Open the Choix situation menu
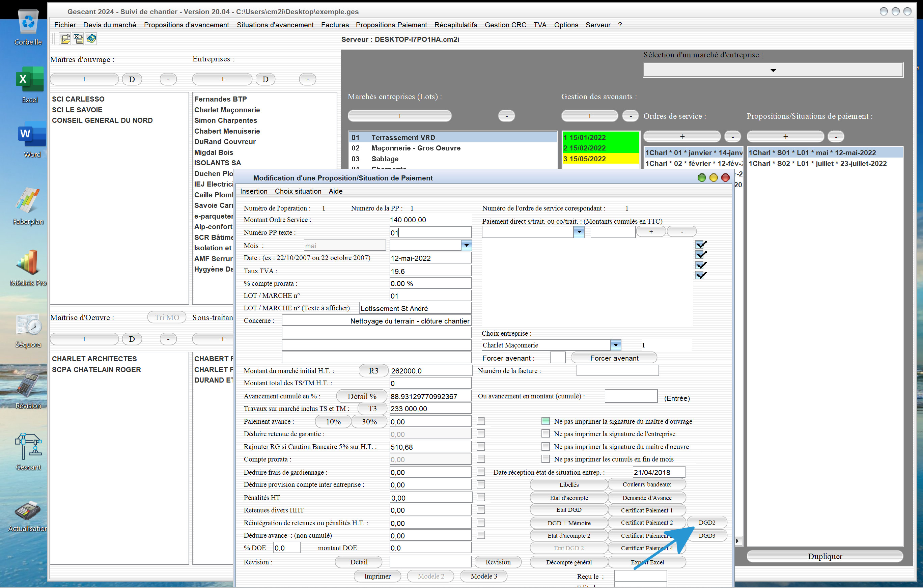 coord(298,191)
